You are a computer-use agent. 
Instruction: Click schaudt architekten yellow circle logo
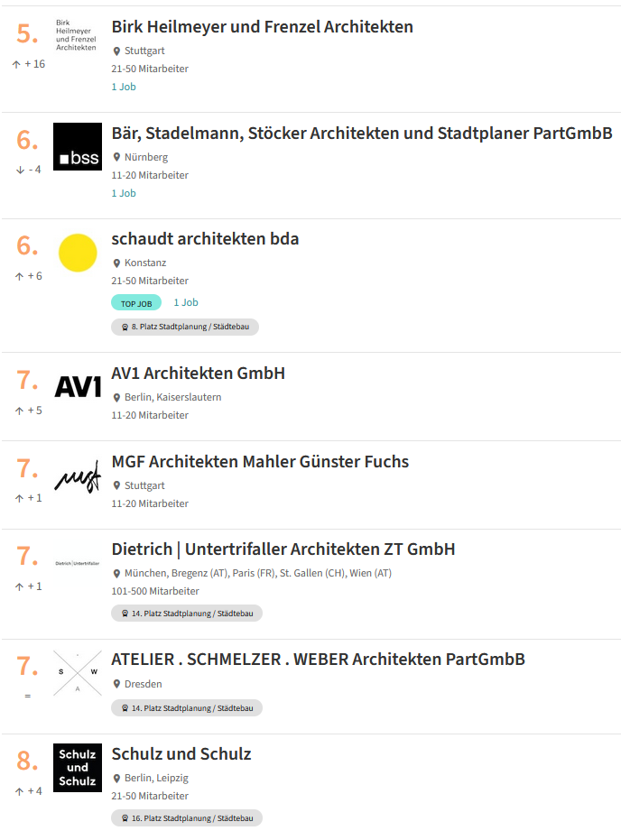point(78,253)
